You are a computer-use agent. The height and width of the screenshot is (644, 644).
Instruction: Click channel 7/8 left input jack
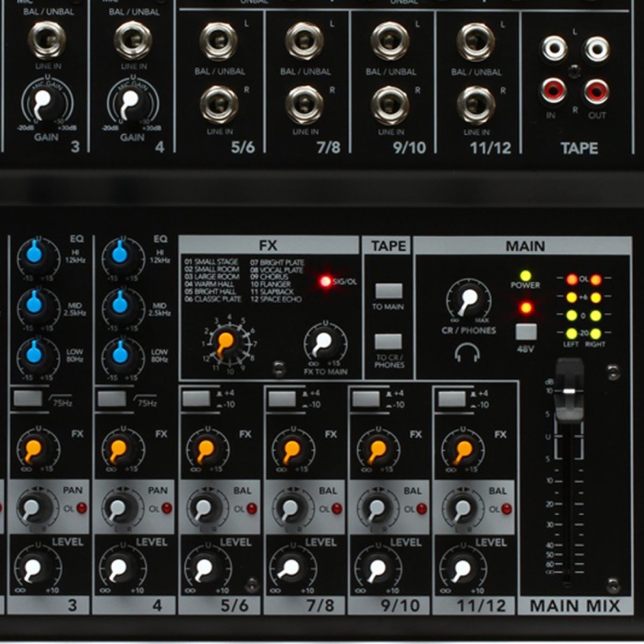304,42
